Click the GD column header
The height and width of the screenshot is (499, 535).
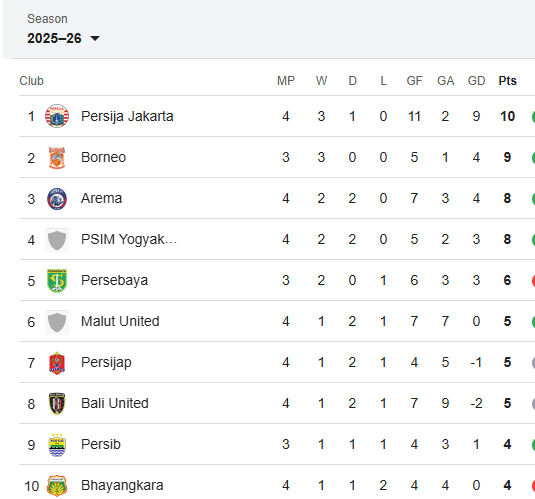(476, 81)
